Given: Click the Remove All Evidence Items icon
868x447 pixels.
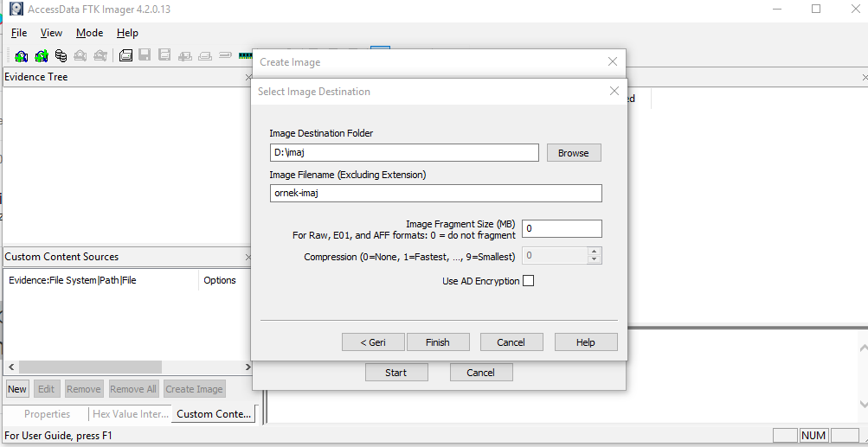Looking at the screenshot, I should point(100,55).
